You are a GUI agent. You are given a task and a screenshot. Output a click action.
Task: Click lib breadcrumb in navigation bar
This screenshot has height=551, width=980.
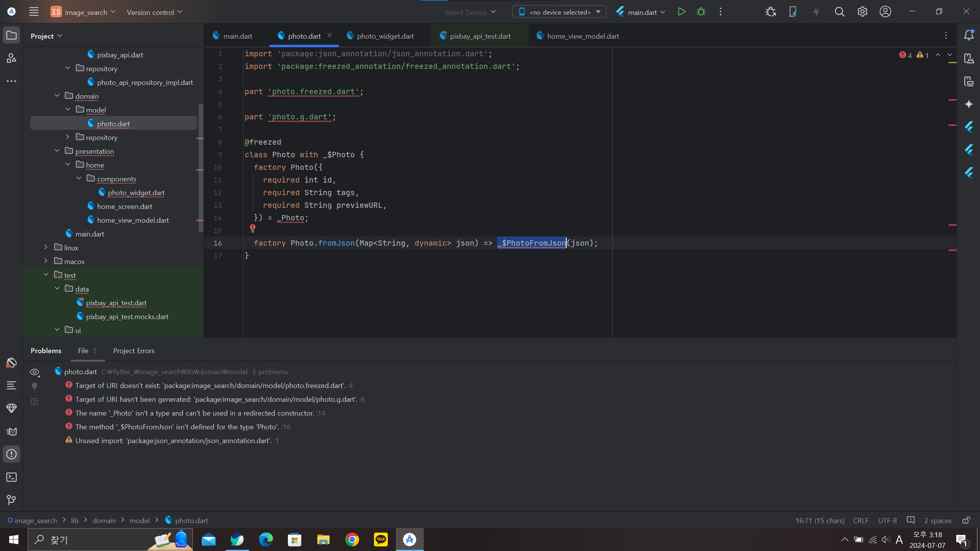tap(75, 520)
